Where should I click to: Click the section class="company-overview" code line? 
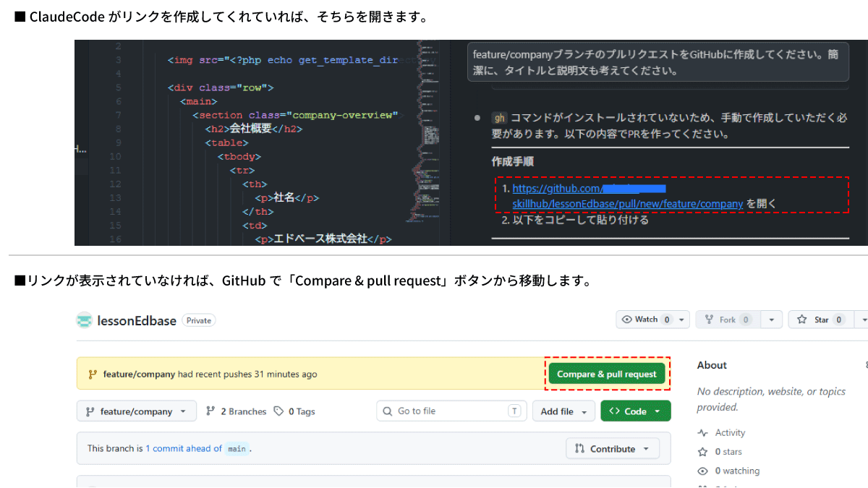pyautogui.click(x=295, y=115)
